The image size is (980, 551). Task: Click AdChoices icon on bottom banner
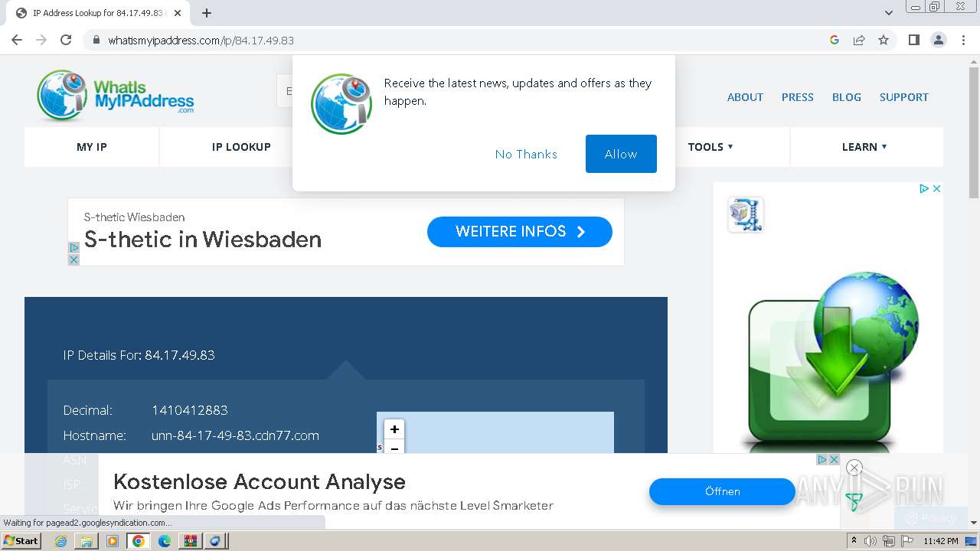(822, 460)
